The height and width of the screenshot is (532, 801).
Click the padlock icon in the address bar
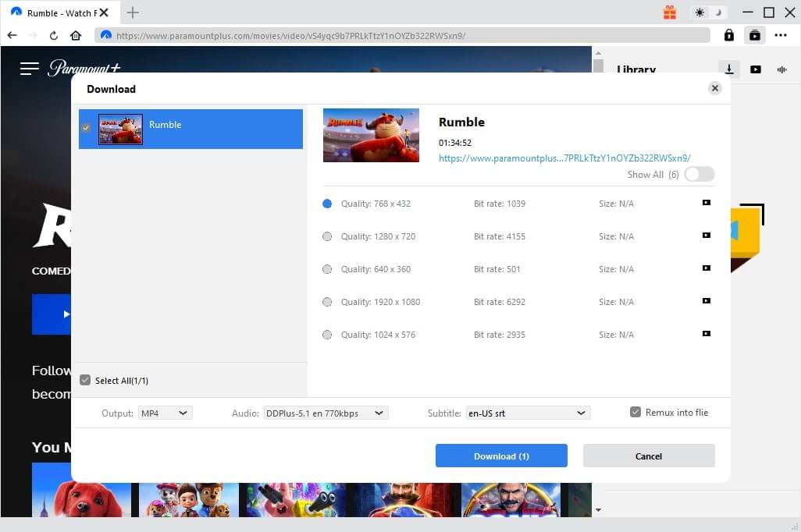(728, 35)
